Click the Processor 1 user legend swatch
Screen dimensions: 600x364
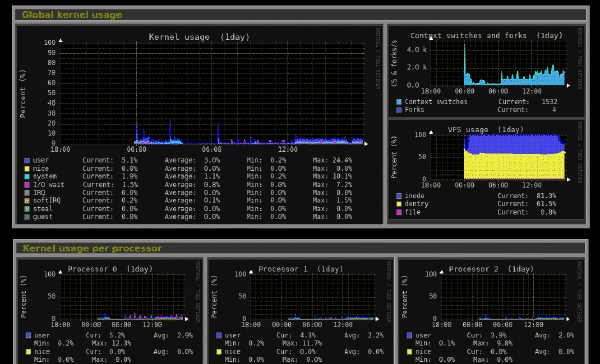tap(219, 335)
